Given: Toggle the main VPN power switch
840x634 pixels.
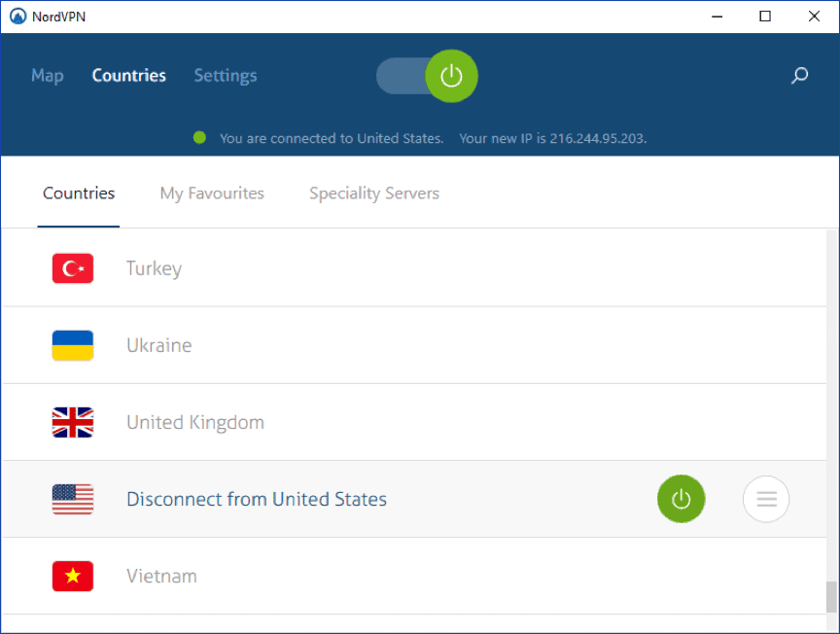Looking at the screenshot, I should click(427, 76).
